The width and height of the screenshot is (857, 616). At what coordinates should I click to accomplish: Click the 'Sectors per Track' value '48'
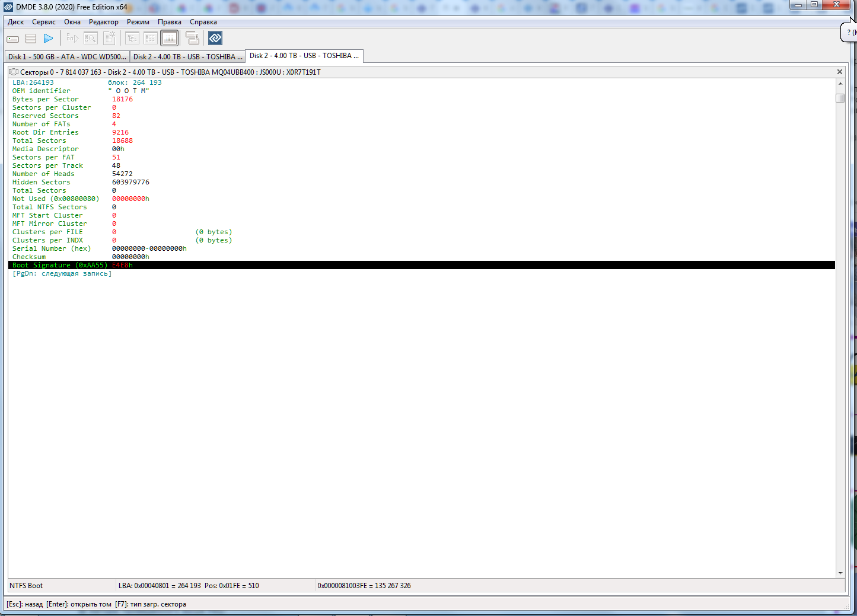116,166
